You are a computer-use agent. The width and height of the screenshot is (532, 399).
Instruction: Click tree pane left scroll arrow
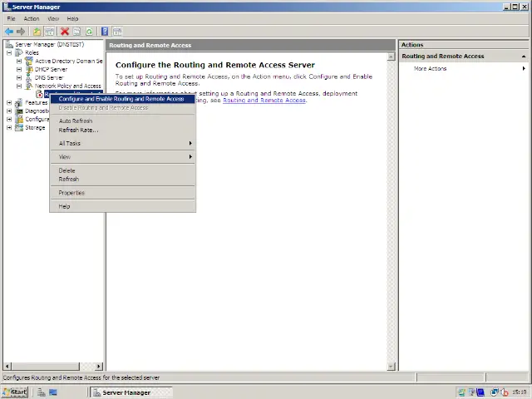click(7, 367)
